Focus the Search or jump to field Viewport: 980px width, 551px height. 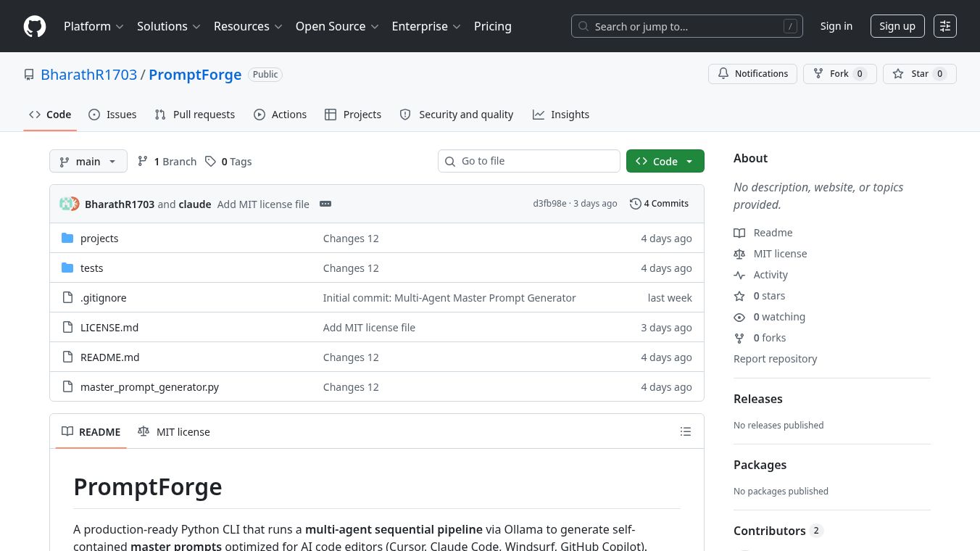tap(687, 26)
